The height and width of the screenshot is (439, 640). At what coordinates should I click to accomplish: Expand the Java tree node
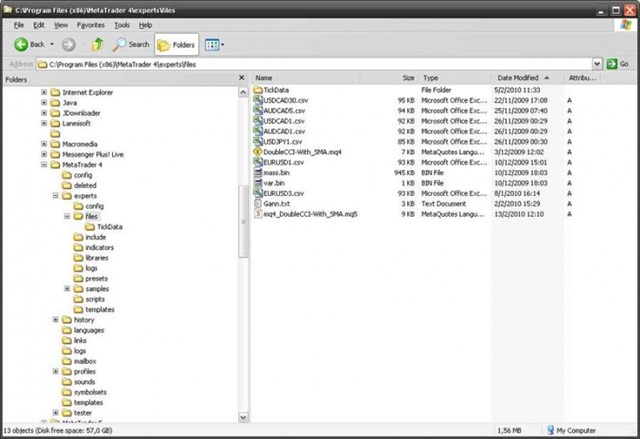click(x=44, y=102)
